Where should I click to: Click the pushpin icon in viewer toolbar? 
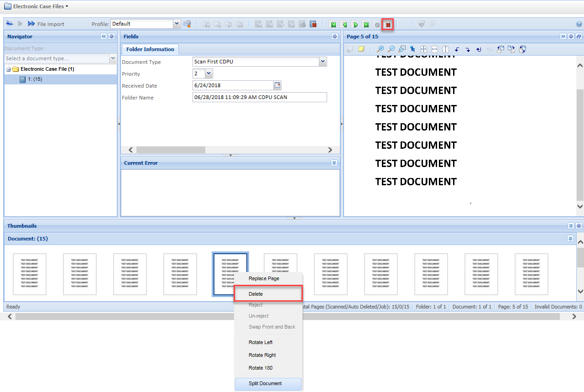click(412, 49)
